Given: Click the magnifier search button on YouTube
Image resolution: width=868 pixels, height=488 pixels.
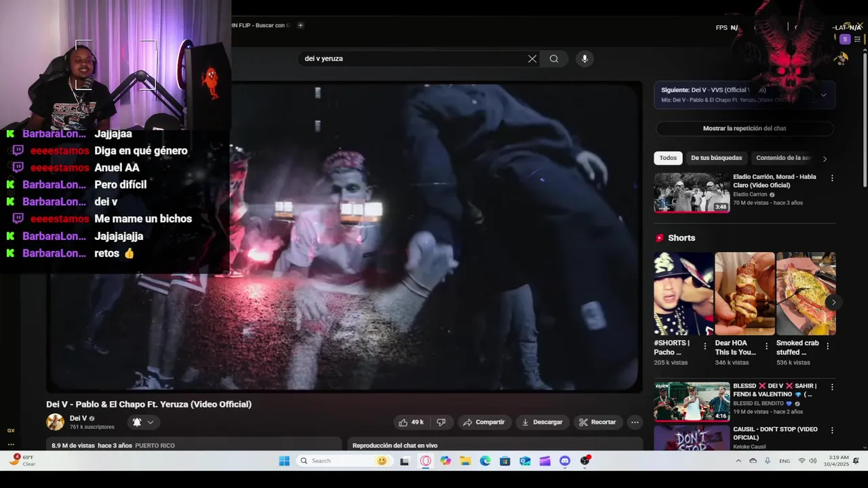Looking at the screenshot, I should pyautogui.click(x=554, y=59).
